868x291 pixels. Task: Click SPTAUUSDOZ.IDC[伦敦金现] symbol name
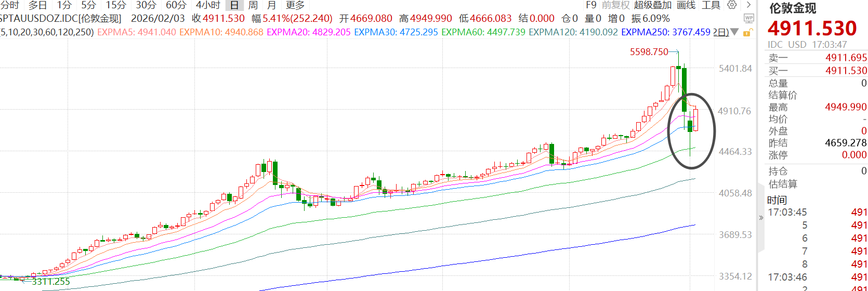pyautogui.click(x=60, y=19)
